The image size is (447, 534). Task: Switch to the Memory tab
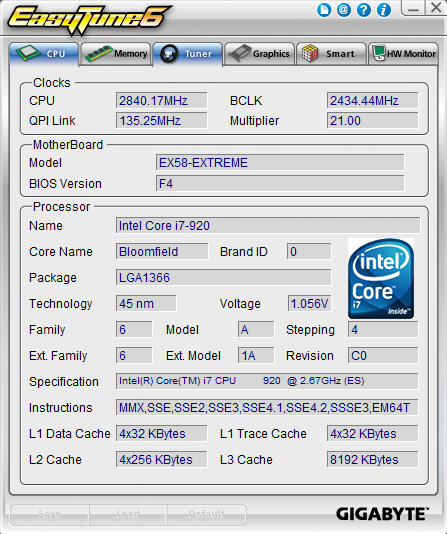click(x=116, y=54)
